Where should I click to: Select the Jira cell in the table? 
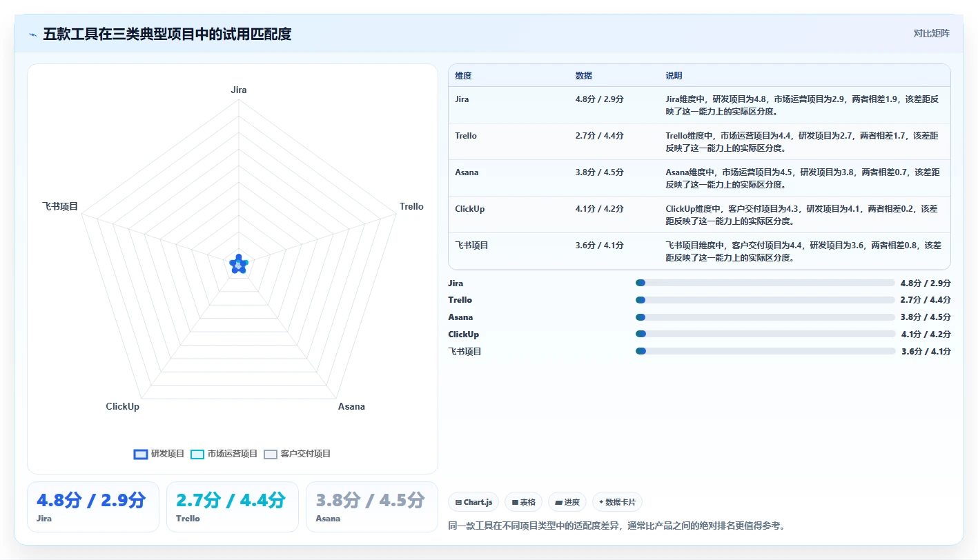462,99
